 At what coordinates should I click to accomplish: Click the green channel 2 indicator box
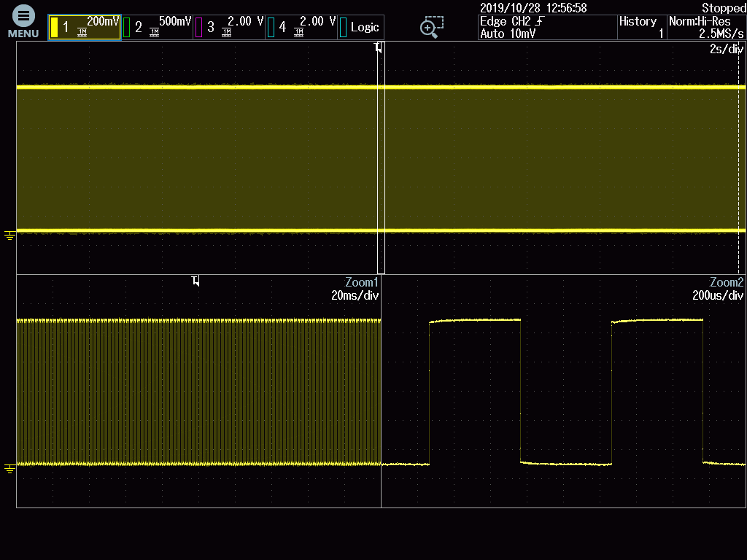pos(126,28)
